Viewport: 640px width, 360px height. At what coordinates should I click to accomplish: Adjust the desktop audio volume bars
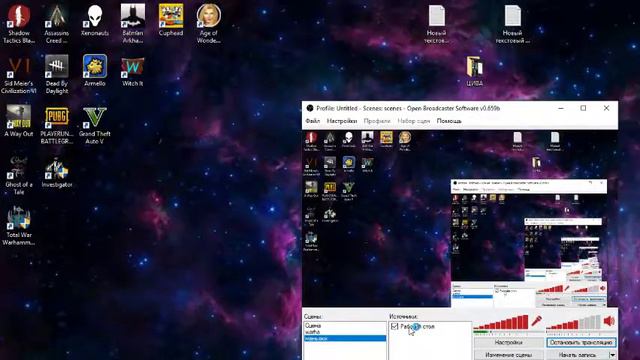pyautogui.click(x=573, y=322)
